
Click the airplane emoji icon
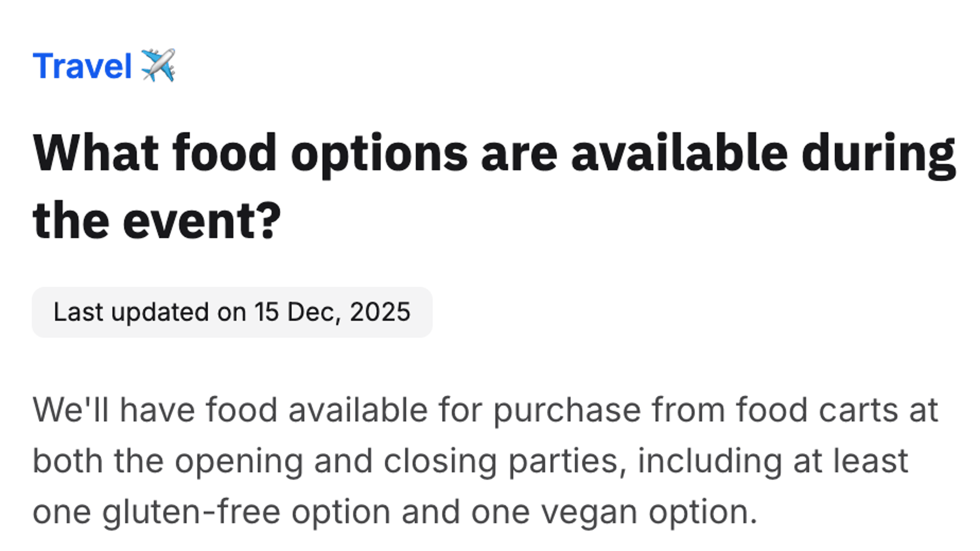(158, 65)
